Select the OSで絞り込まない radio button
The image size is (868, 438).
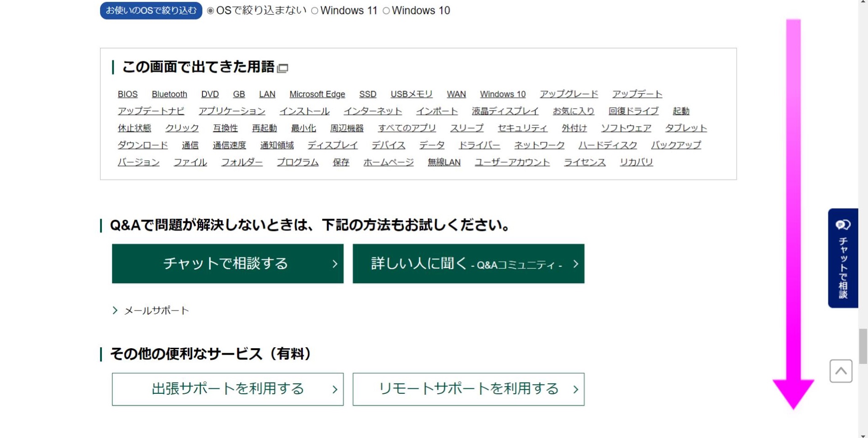[x=211, y=11]
